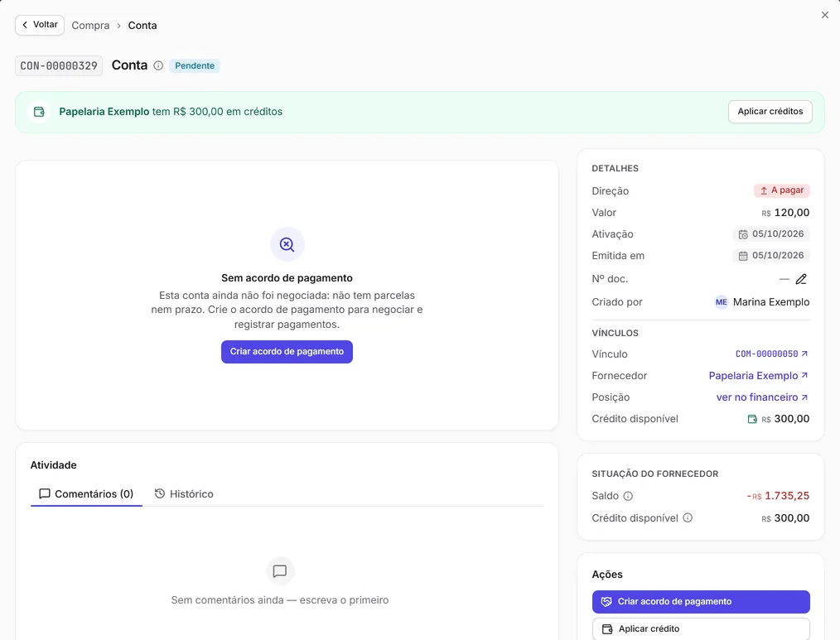This screenshot has height=640, width=840.
Task: Go back with the Voltar button
Action: point(40,25)
